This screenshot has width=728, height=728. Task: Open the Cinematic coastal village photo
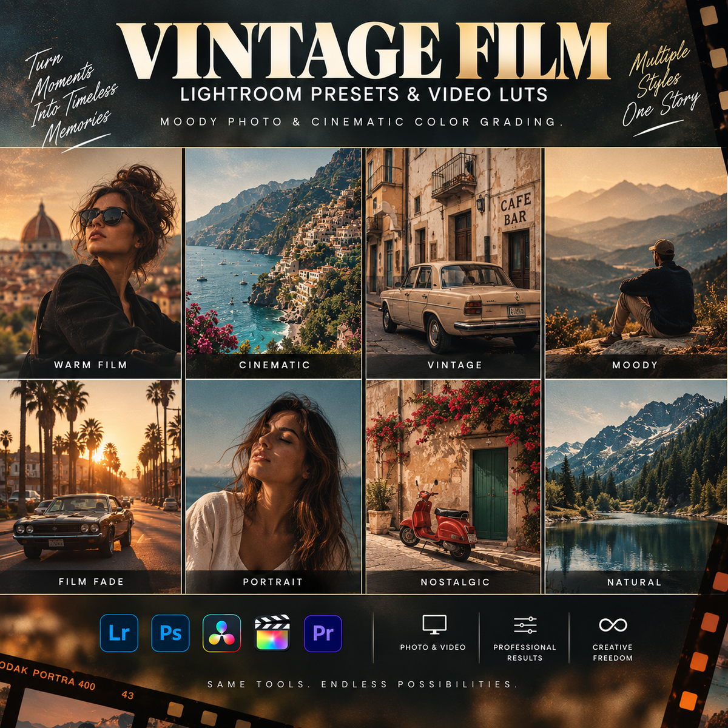tap(273, 263)
